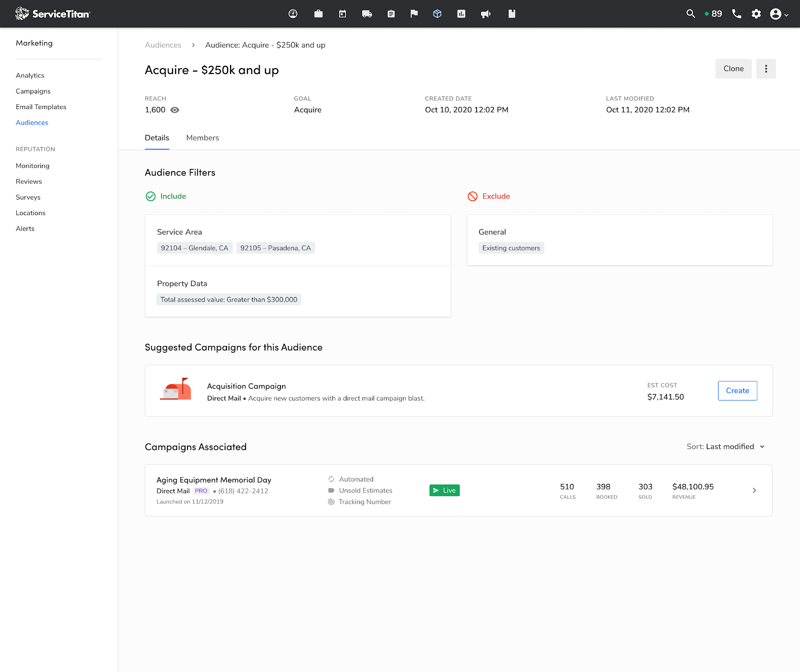The width and height of the screenshot is (800, 672).
Task: Open the dashboard gauge icon
Action: pos(293,13)
